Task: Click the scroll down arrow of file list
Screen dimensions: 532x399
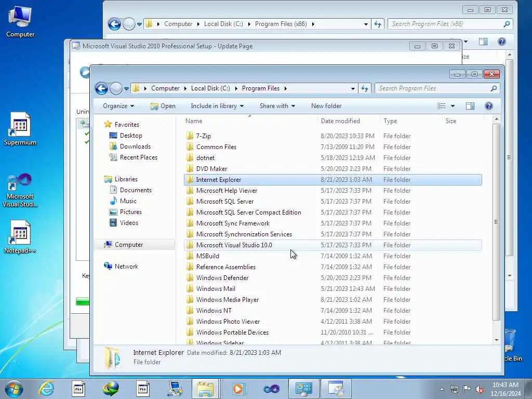Action: click(x=496, y=340)
